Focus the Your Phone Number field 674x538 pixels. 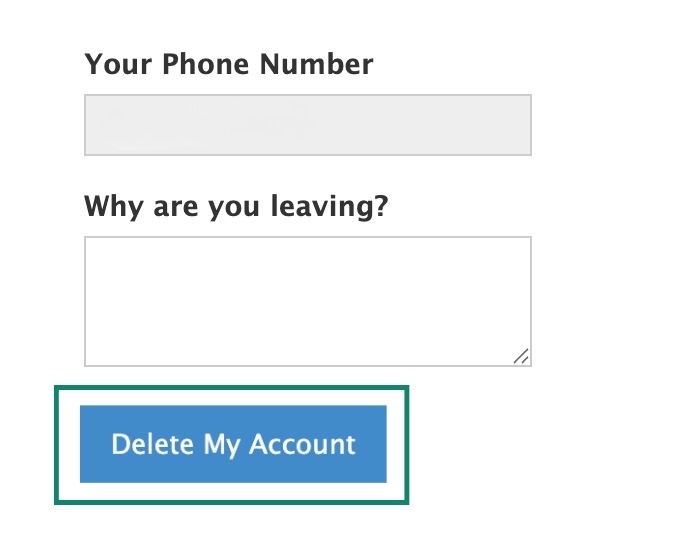pos(307,125)
